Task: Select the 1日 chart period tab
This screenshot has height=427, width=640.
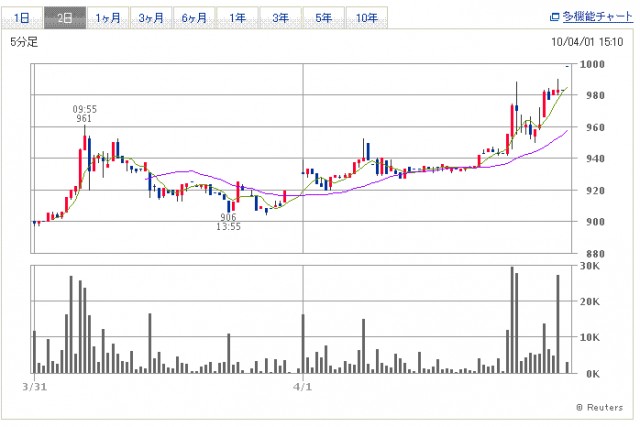Action: coord(22,18)
